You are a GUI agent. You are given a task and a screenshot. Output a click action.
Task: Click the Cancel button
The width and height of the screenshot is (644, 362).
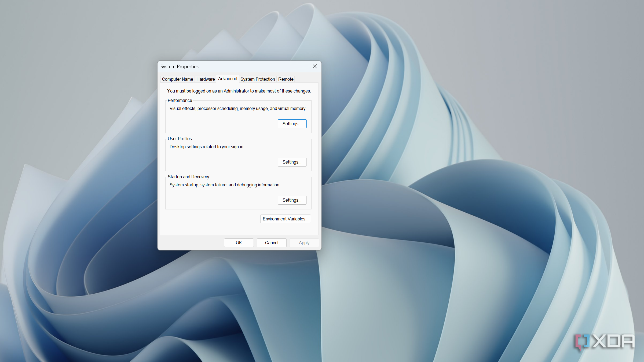[x=272, y=243]
